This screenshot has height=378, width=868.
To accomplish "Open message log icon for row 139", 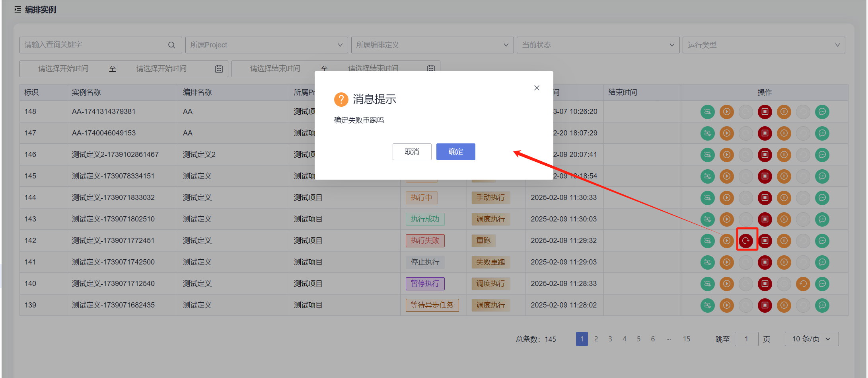I will [x=822, y=306].
